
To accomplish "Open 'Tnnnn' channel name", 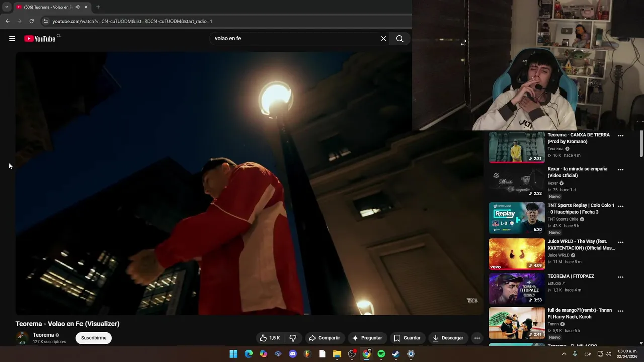I will (553, 324).
